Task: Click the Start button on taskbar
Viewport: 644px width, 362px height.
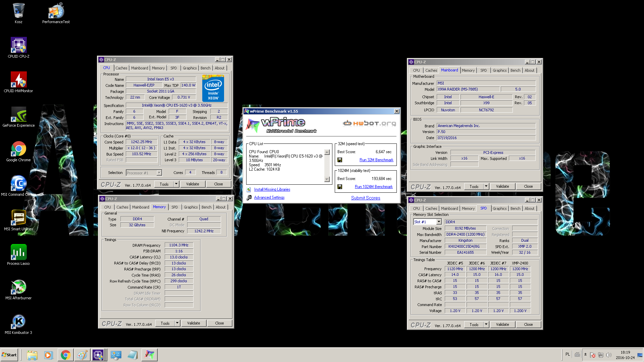Action: [9, 355]
